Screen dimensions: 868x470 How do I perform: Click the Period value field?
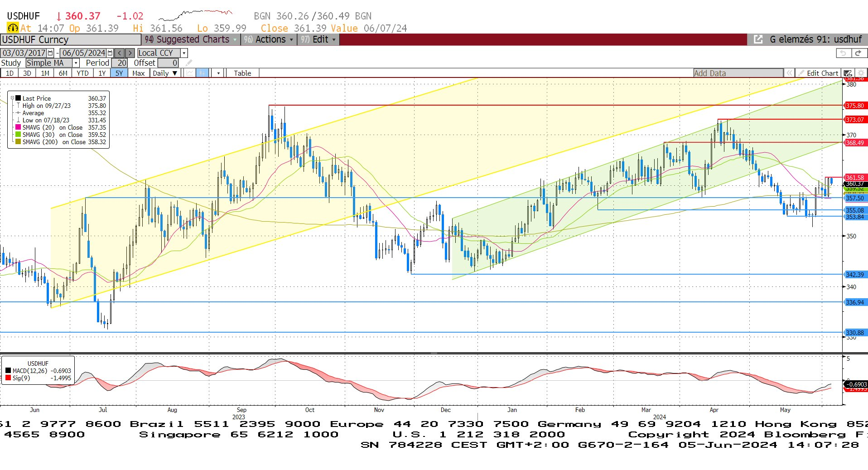pyautogui.click(x=120, y=63)
